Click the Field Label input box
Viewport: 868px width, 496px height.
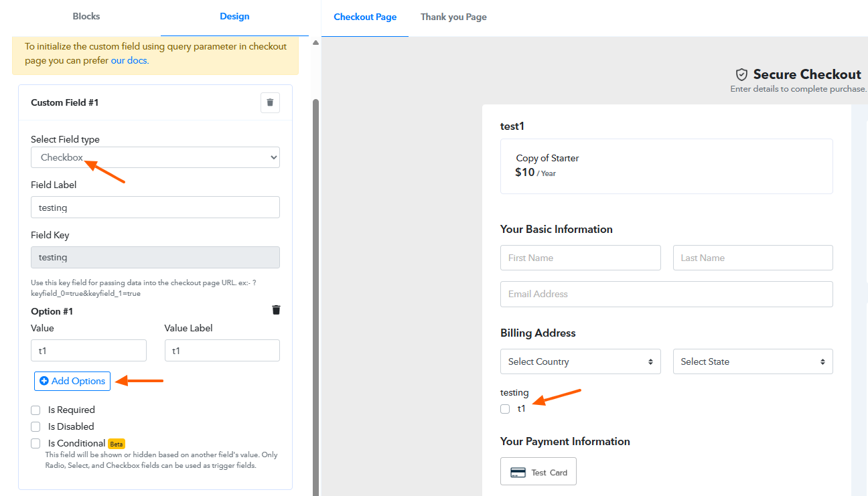pos(155,208)
